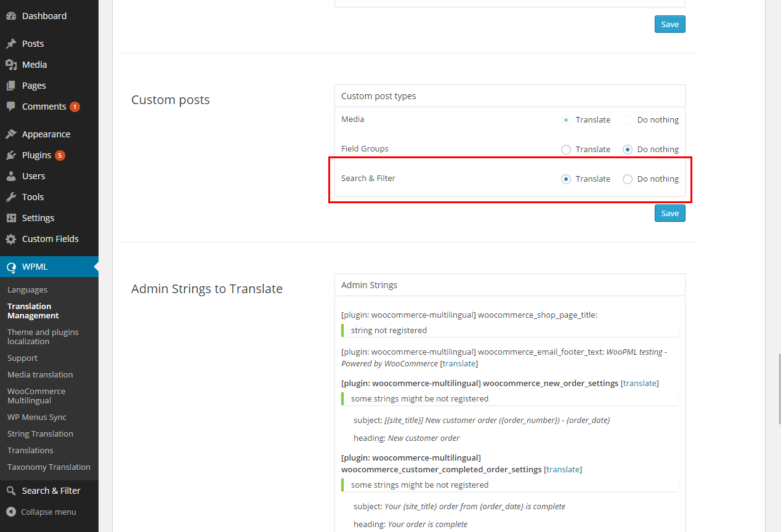Open Translation Management submenu

[33, 311]
